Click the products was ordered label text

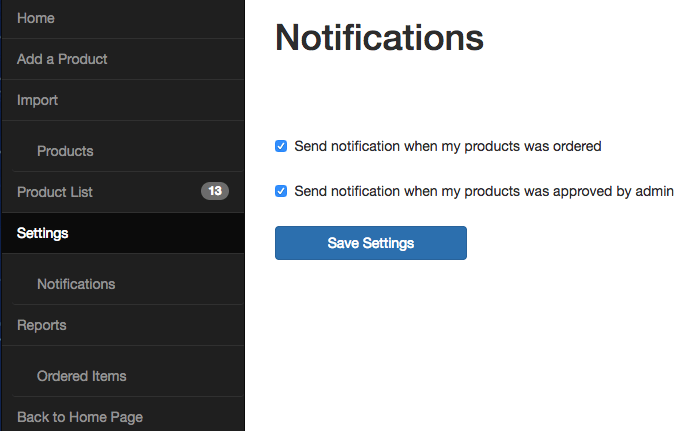[448, 146]
